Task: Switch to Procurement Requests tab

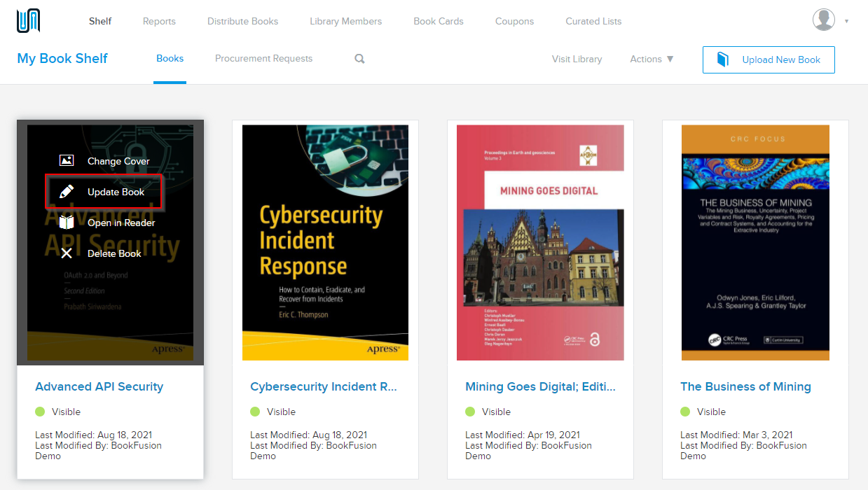Action: (x=263, y=59)
